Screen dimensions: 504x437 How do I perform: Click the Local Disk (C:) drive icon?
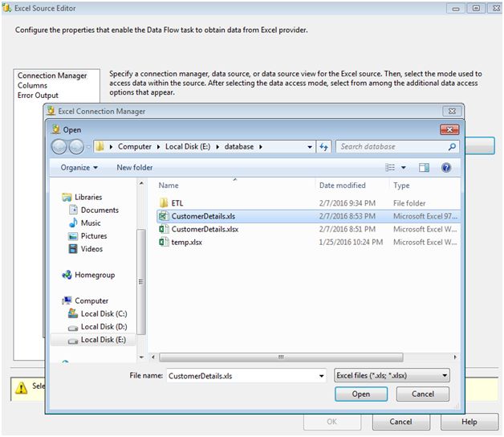73,313
